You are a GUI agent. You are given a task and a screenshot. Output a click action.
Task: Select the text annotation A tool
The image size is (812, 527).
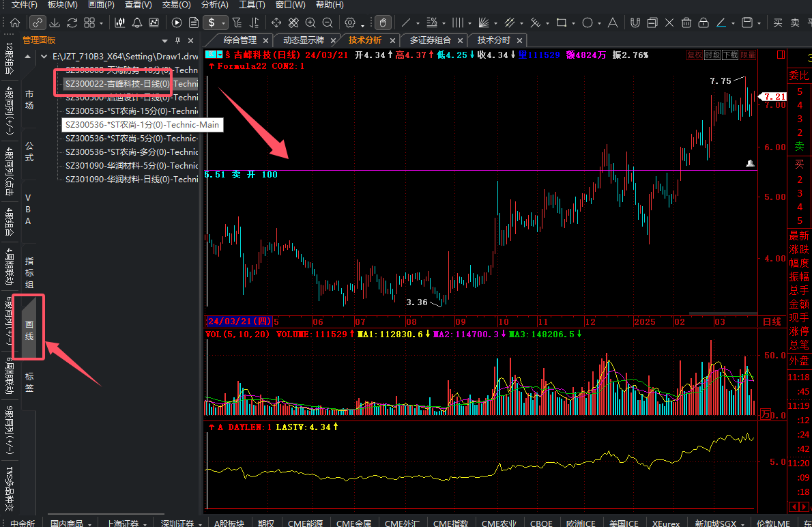tap(613, 23)
